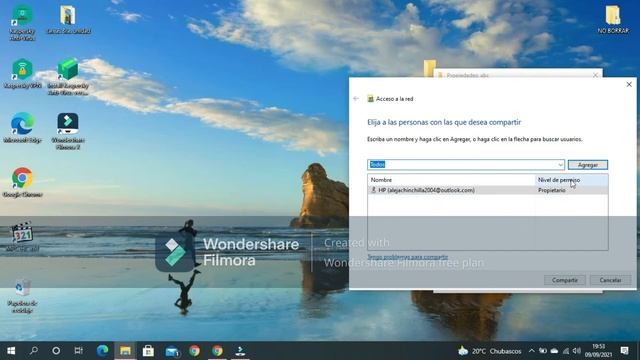
Task: Open the clock showing 19:53
Action: (x=598, y=351)
